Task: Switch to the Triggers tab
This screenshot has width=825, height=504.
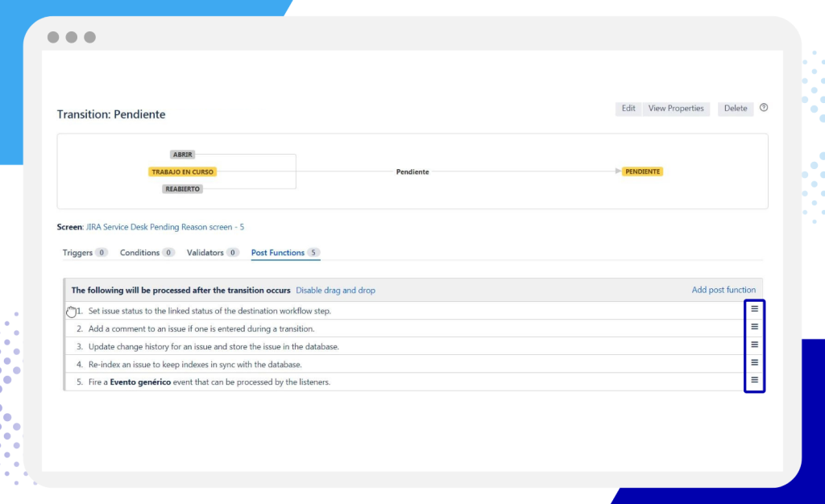Action: click(77, 253)
